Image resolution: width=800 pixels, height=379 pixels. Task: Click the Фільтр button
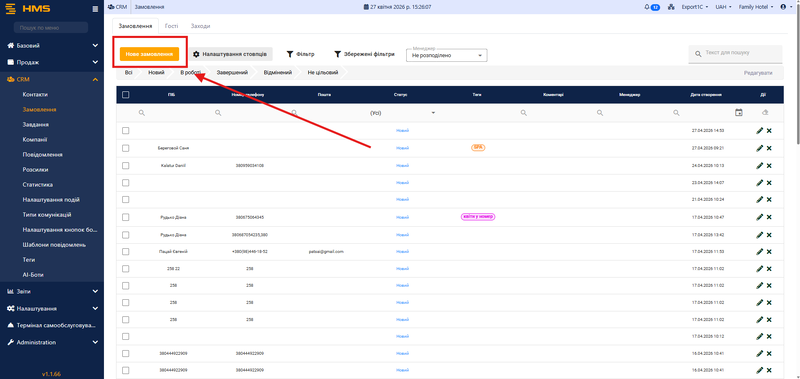click(301, 54)
